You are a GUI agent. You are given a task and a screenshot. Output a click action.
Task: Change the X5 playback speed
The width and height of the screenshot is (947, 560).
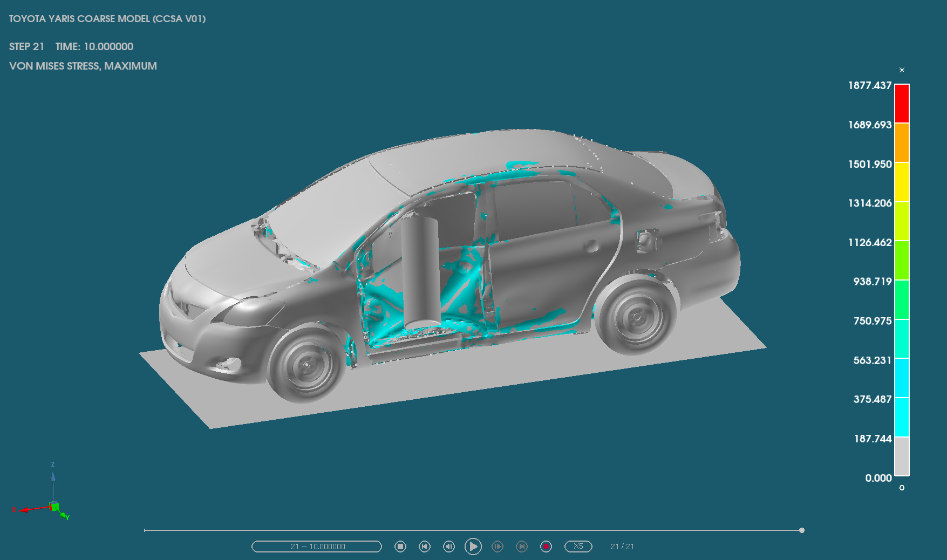point(578,547)
